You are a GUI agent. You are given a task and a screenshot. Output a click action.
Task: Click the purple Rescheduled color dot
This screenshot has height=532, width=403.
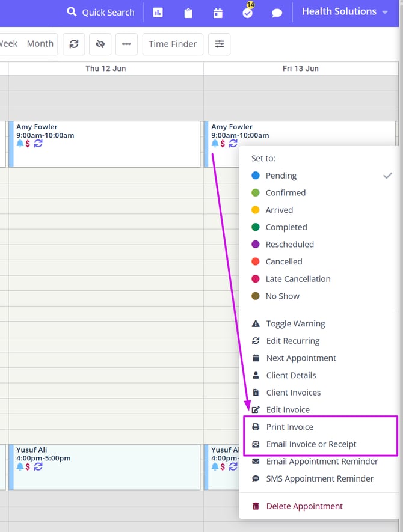tap(256, 245)
